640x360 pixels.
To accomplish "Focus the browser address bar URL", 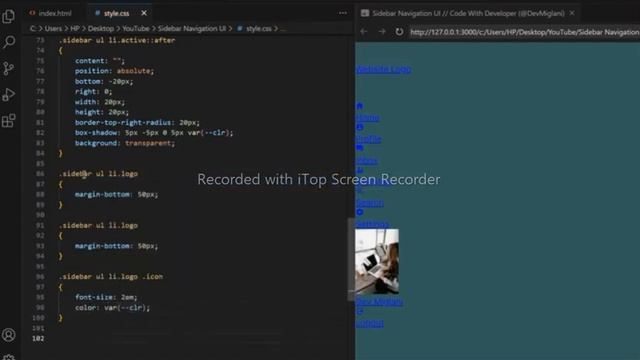I will tap(524, 32).
